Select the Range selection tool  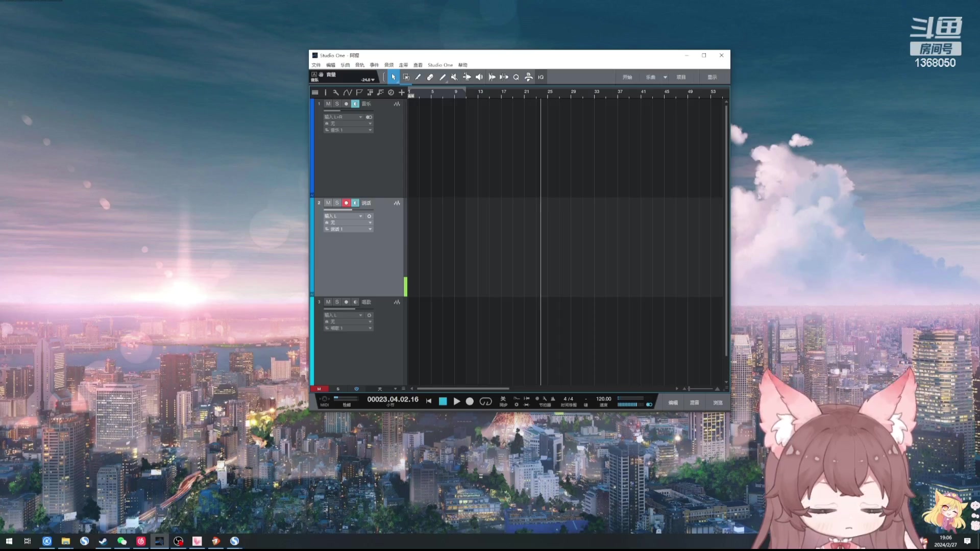(406, 77)
